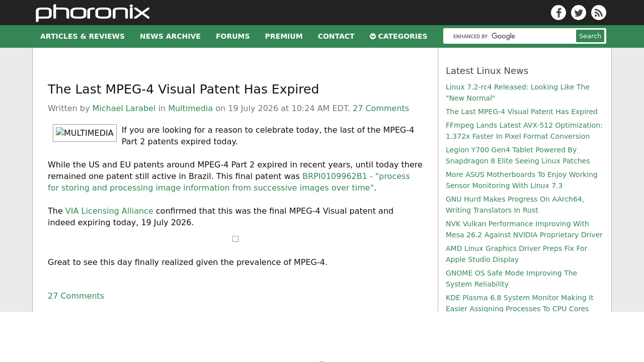644x362 pixels.
Task: Select the Premium menu item
Action: pyautogui.click(x=284, y=36)
